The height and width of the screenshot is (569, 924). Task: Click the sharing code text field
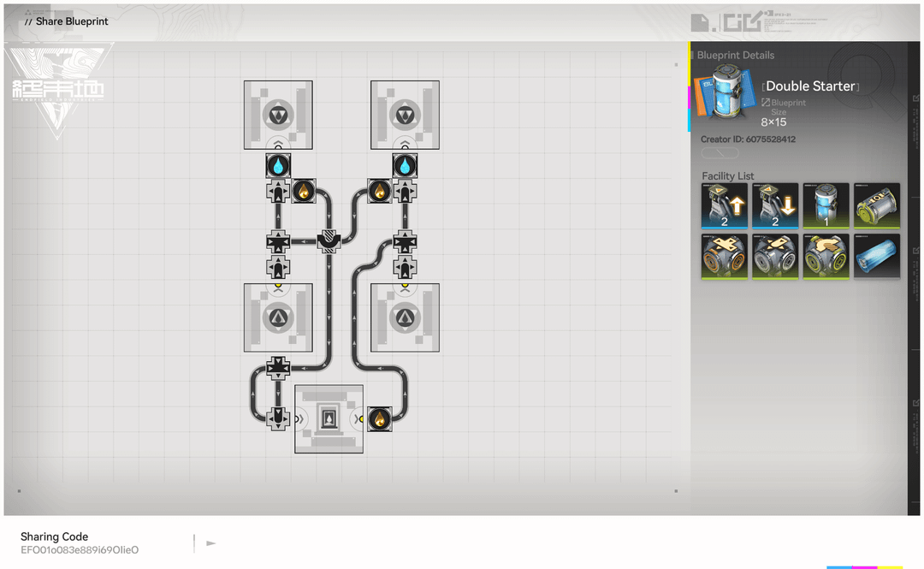click(80, 549)
